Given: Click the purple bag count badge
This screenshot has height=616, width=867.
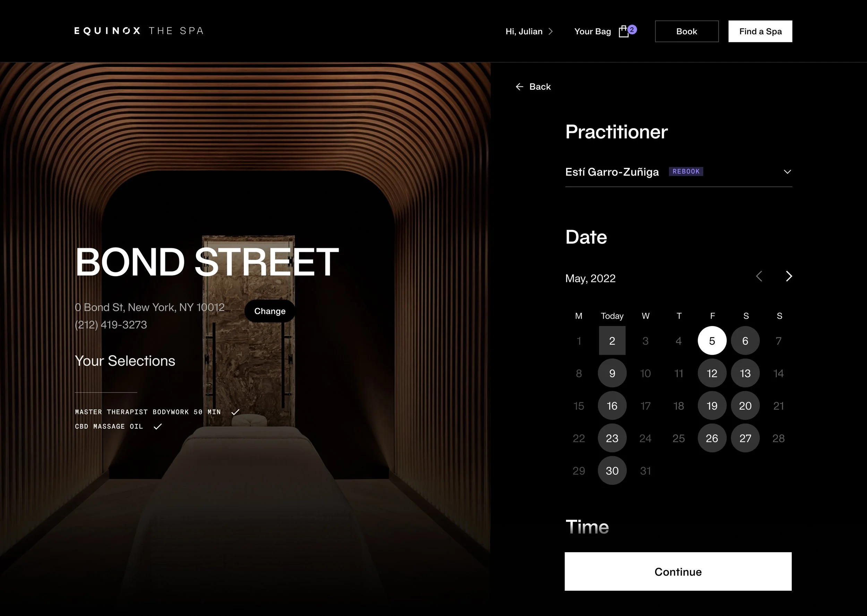Looking at the screenshot, I should 632,29.
